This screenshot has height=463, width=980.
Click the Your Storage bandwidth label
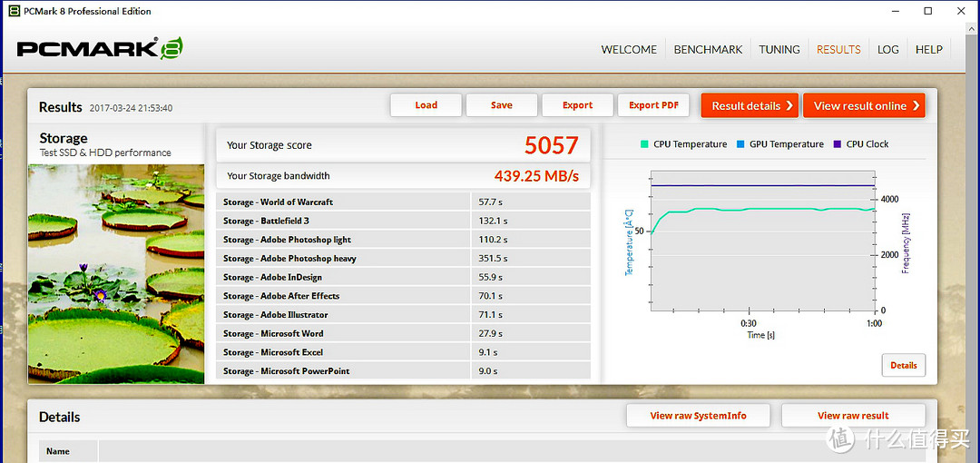pyautogui.click(x=279, y=176)
